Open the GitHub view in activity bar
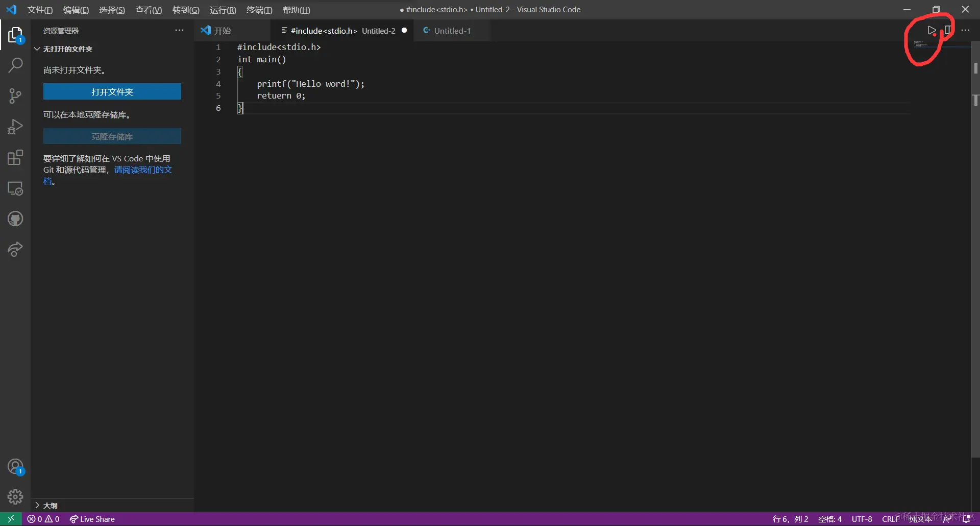This screenshot has height=526, width=980. click(15, 219)
